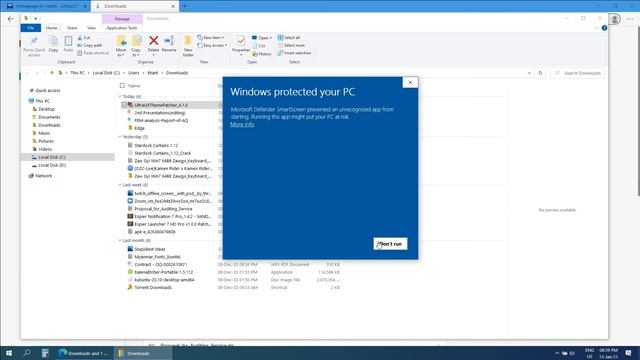
Task: Open Documents in navigation pane
Action: click(46, 117)
